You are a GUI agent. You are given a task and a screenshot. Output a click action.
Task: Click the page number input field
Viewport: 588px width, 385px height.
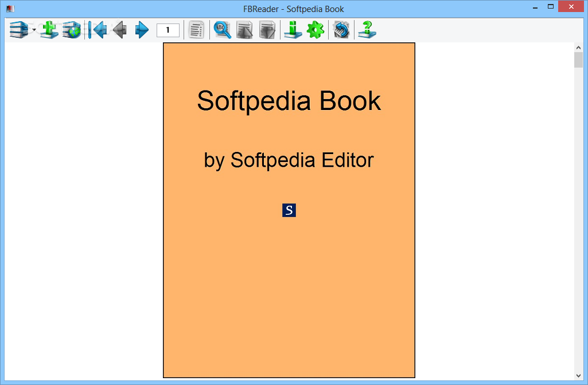click(x=168, y=30)
